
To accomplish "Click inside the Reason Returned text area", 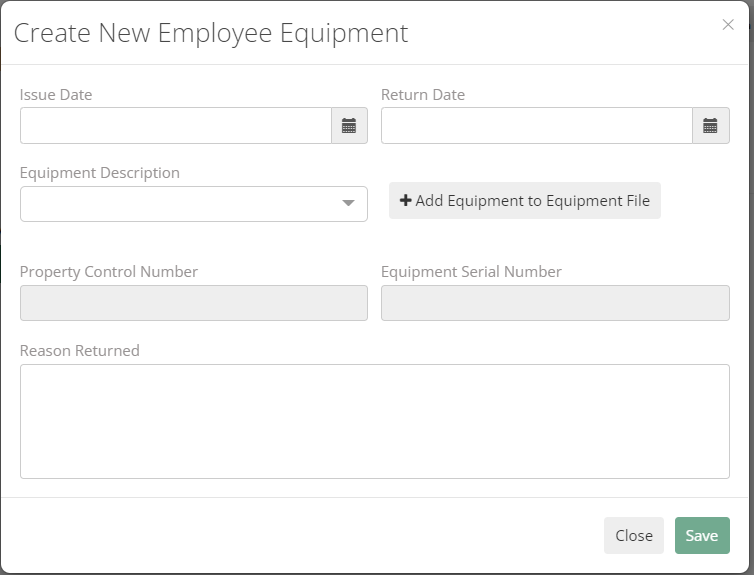I will coord(375,421).
